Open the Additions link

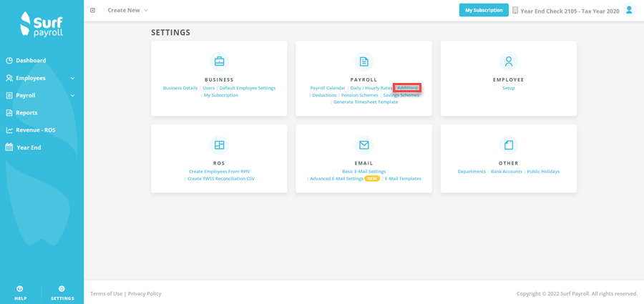click(x=407, y=88)
